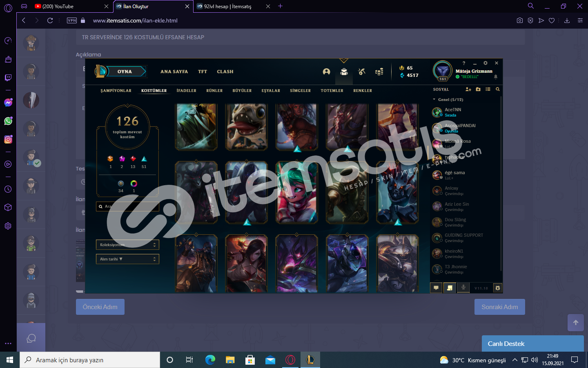
Task: Open GX Control speedometer icon in sidebar
Action: 8,40
